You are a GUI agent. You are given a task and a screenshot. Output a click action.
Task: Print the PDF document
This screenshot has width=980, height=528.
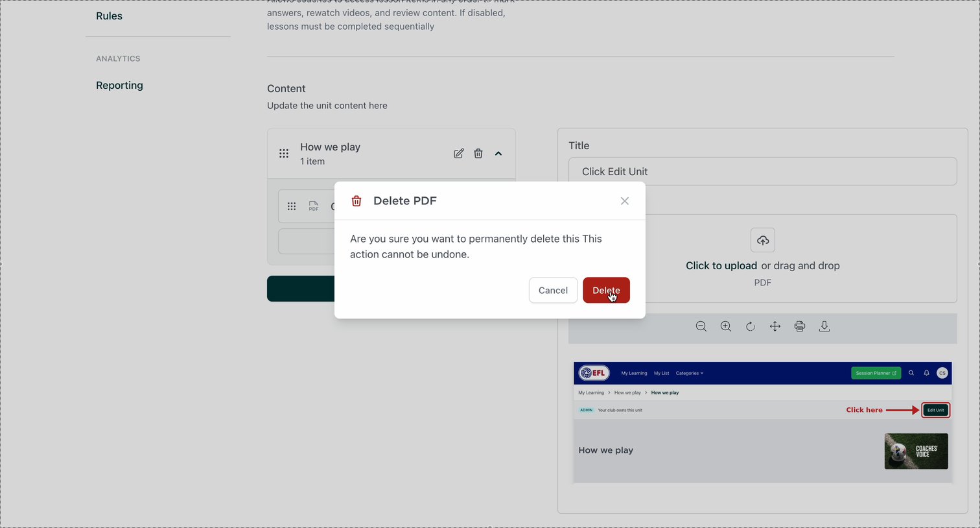pyautogui.click(x=800, y=326)
